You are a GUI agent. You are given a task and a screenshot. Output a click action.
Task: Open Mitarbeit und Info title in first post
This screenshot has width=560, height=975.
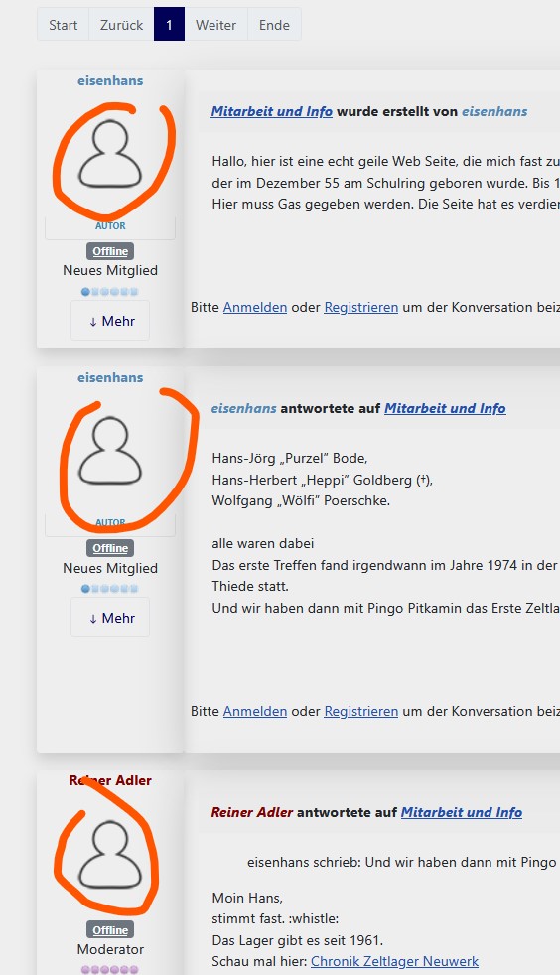coord(272,111)
